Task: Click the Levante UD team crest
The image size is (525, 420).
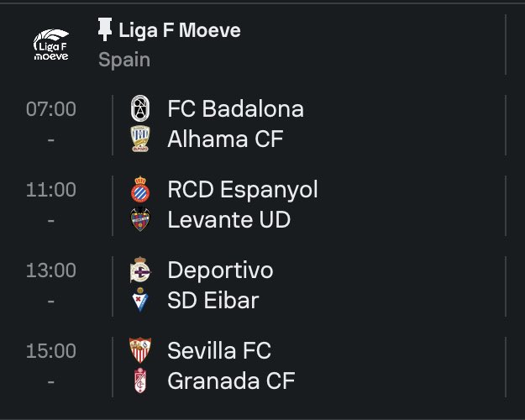Action: tap(139, 220)
